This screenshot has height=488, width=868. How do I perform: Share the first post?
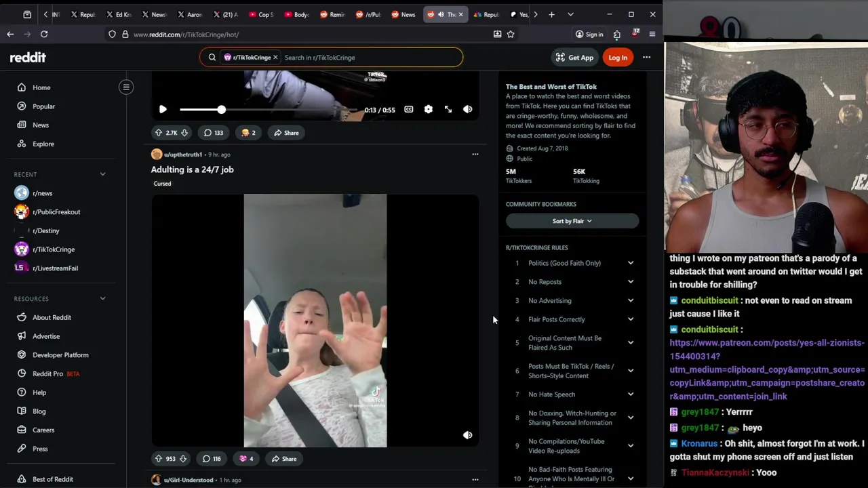[x=285, y=133]
